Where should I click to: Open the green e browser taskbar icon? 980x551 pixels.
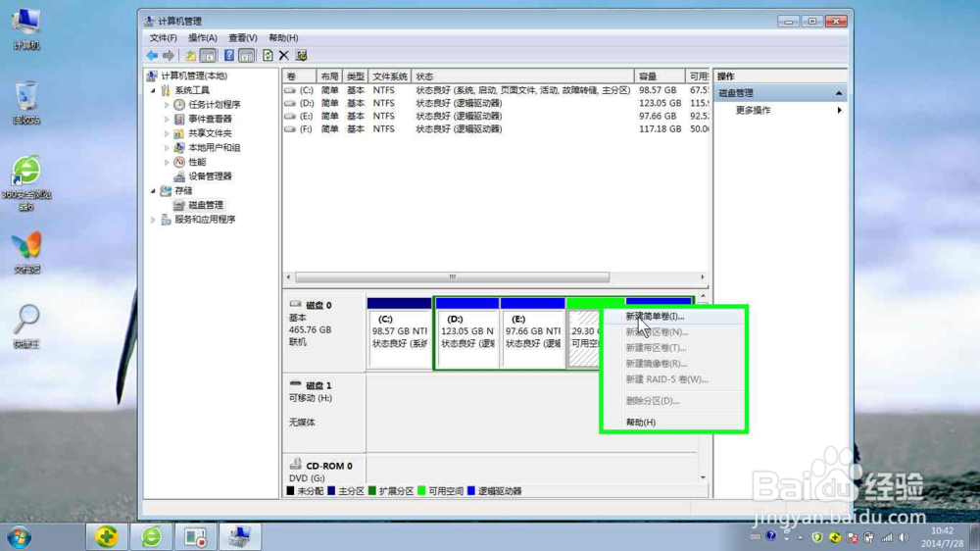[x=151, y=536]
